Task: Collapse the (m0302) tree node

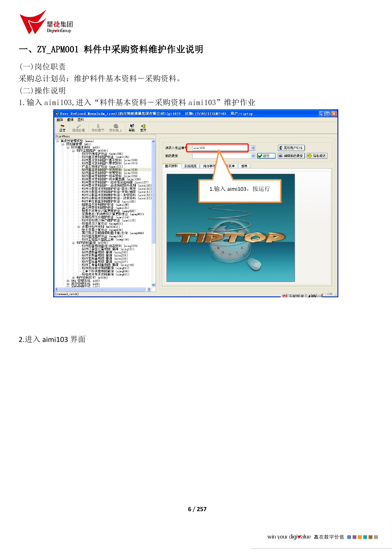Action: coord(73,242)
